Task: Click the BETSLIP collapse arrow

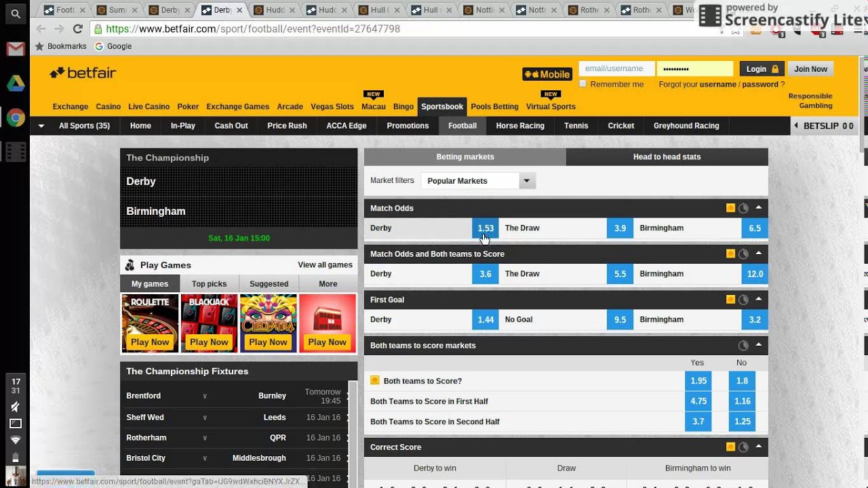Action: (796, 125)
